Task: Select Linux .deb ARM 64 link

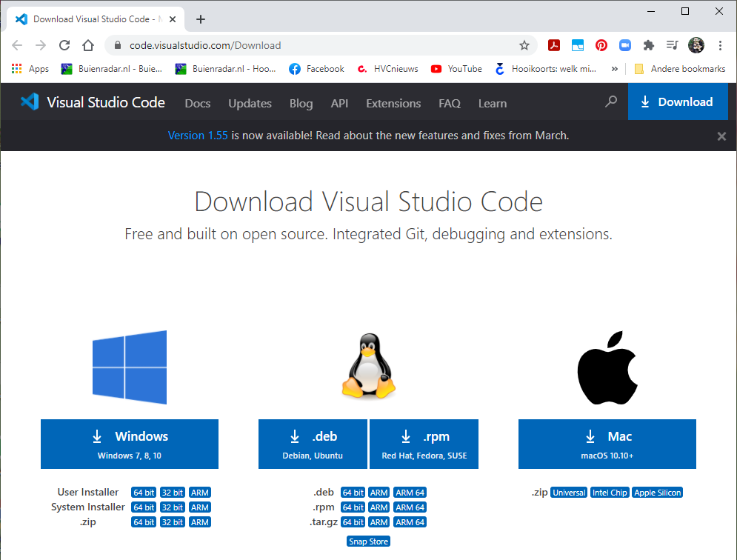Action: pyautogui.click(x=410, y=493)
